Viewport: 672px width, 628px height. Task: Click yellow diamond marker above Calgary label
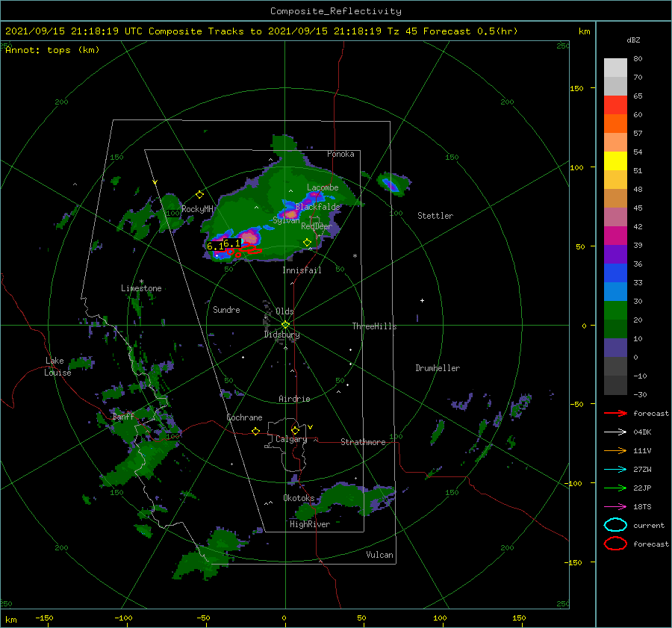coord(295,430)
